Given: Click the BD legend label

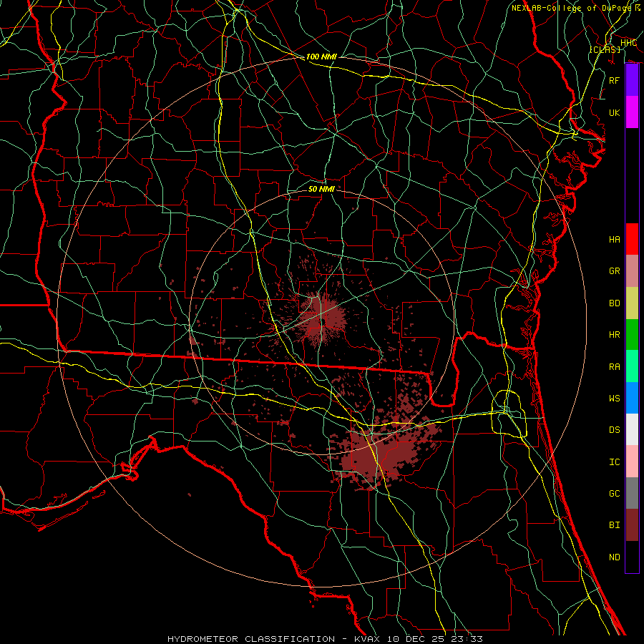Looking at the screenshot, I should tap(615, 303).
